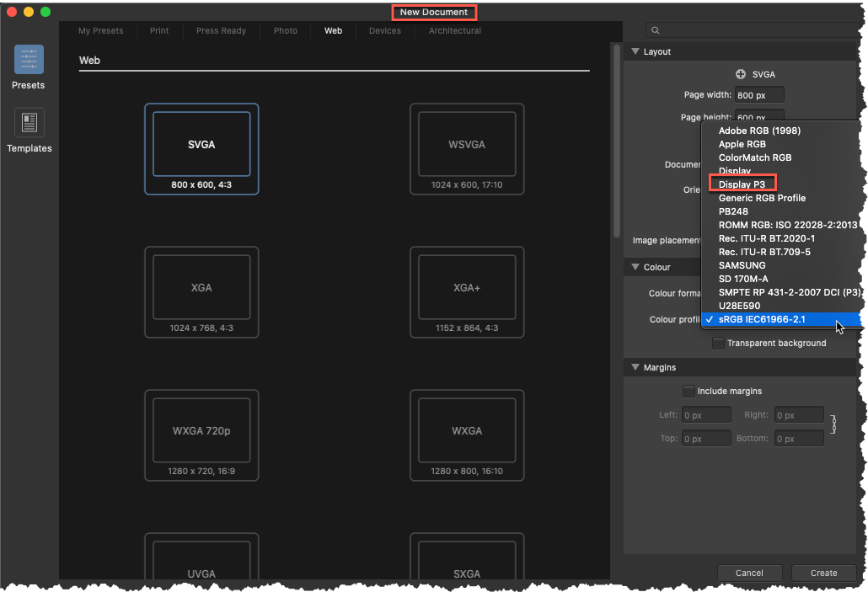
Task: Collapse the Colour section
Action: pyautogui.click(x=635, y=266)
